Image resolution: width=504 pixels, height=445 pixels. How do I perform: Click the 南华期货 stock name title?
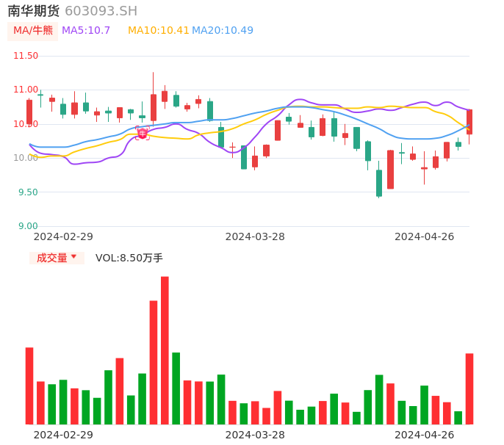click(34, 11)
